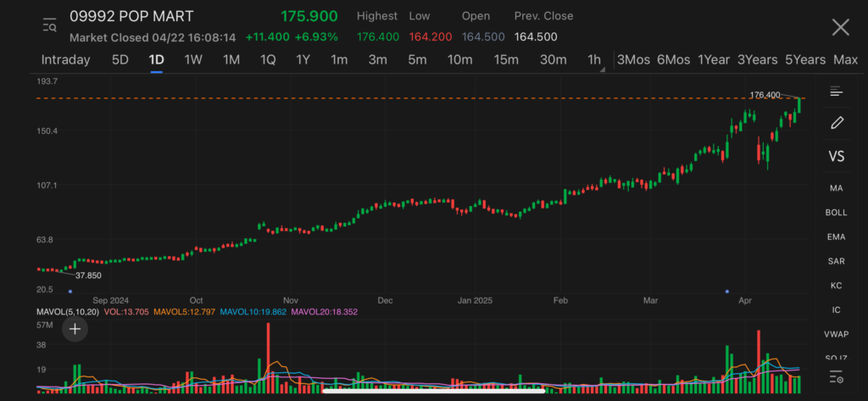
Task: Enable the SAR indicator
Action: pos(836,261)
